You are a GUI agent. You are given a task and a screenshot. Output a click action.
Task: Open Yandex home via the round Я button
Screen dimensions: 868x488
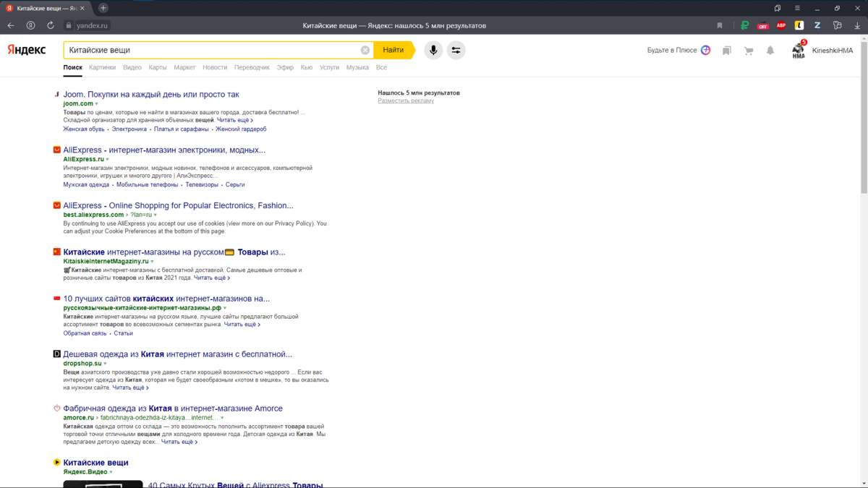[30, 25]
